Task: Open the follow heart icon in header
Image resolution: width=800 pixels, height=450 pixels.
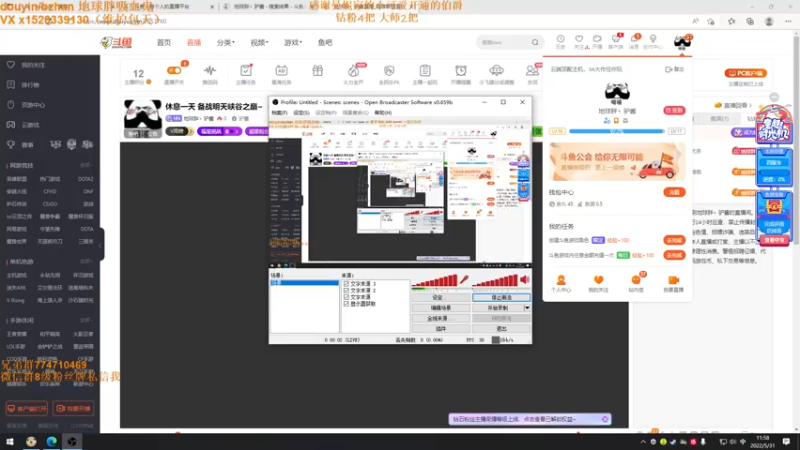Action: (x=579, y=39)
